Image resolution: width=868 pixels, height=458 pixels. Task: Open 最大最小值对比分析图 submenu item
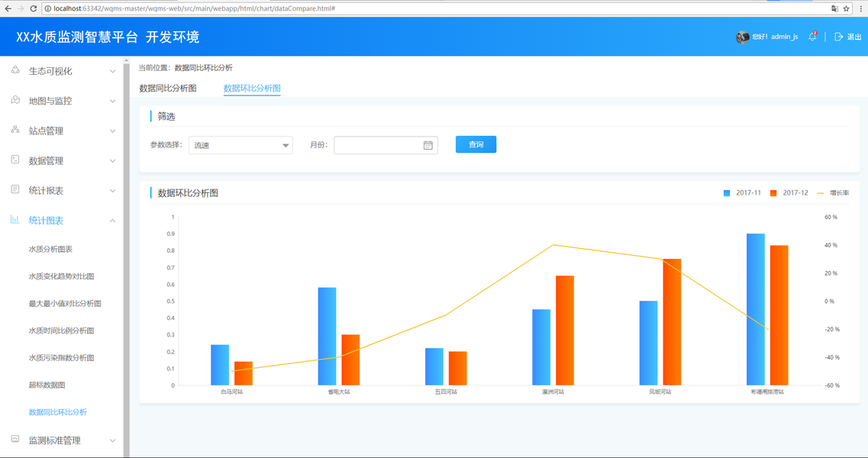65,304
